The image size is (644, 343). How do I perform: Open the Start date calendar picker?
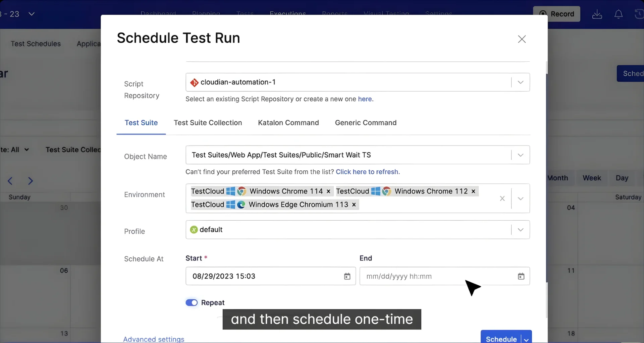pyautogui.click(x=347, y=276)
